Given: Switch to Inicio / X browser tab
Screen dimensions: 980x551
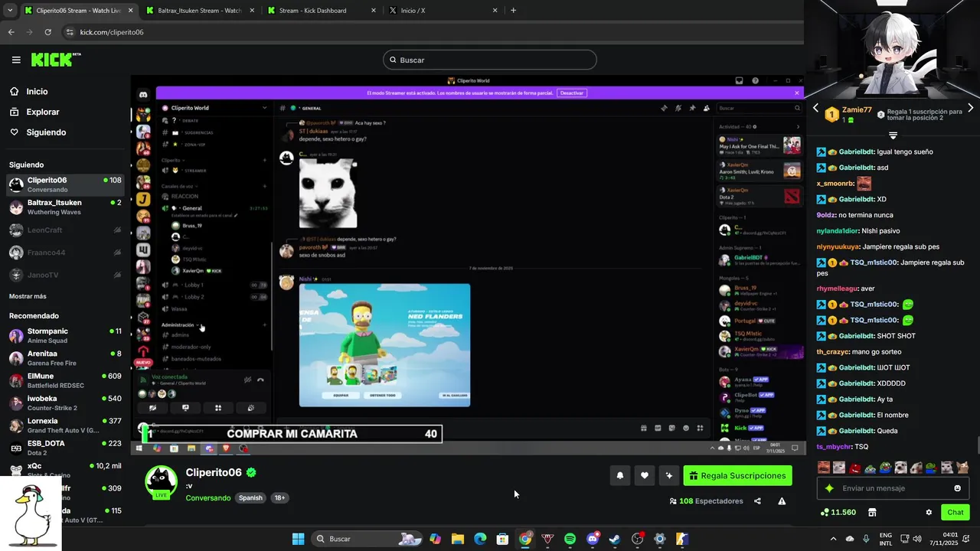Looking at the screenshot, I should pyautogui.click(x=443, y=11).
